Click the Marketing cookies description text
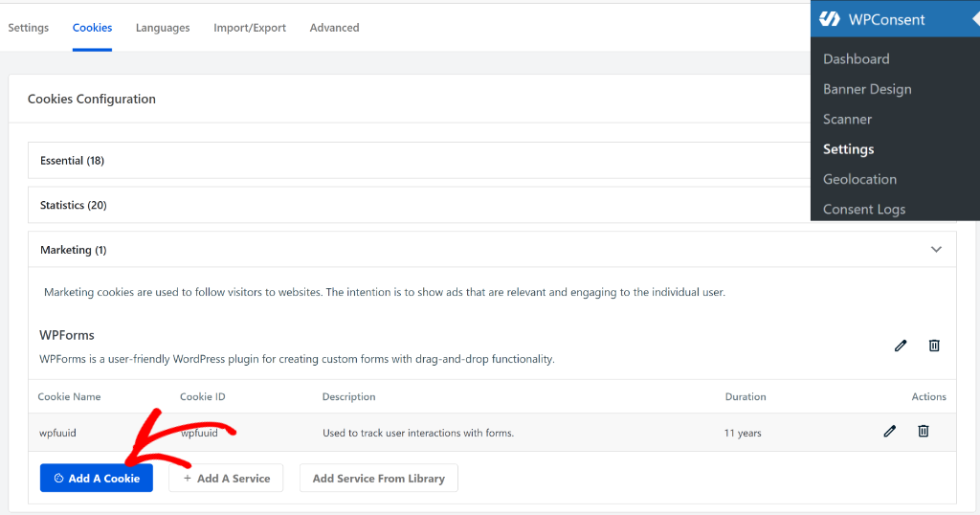This screenshot has height=515, width=980. coord(385,292)
